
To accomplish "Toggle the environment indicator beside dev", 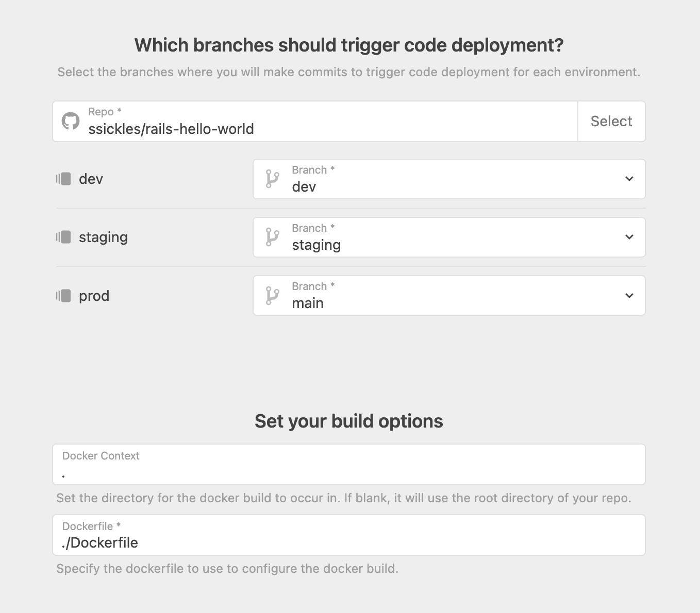I will 62,179.
